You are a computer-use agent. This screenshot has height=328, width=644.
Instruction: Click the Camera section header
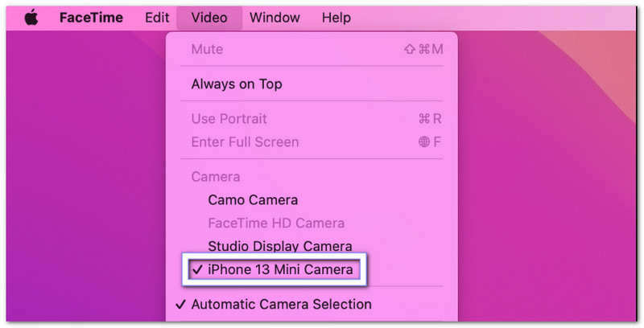click(x=215, y=177)
